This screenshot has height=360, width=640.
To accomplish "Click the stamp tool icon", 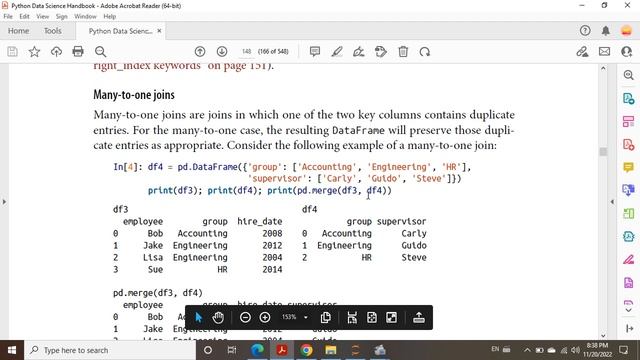I will 381,51.
